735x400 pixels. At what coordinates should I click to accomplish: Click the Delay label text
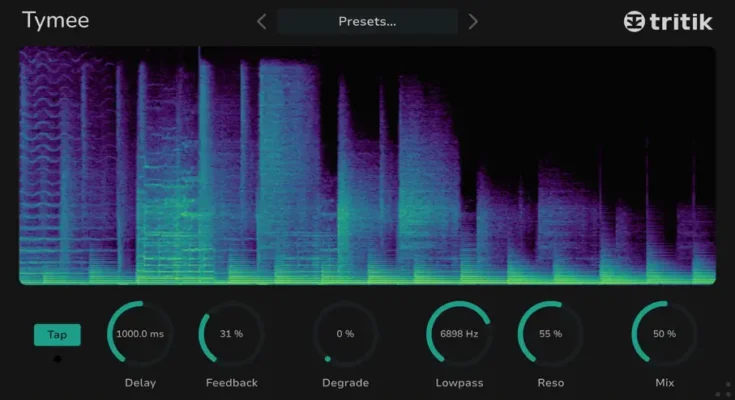tap(140, 383)
